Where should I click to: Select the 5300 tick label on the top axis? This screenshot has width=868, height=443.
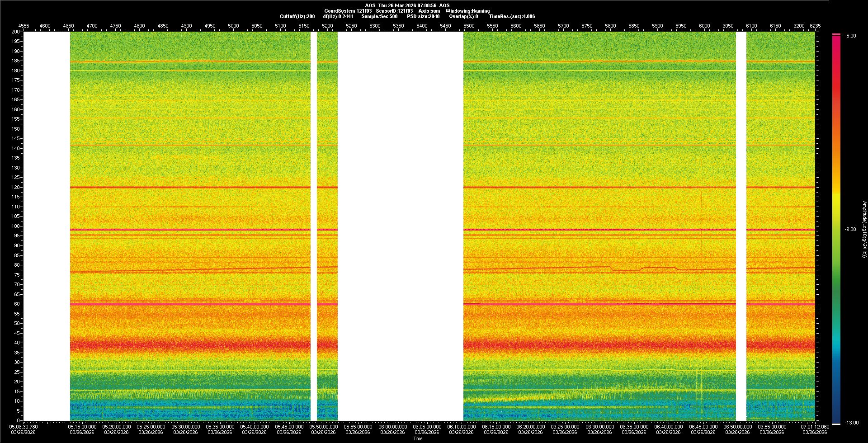pos(375,26)
